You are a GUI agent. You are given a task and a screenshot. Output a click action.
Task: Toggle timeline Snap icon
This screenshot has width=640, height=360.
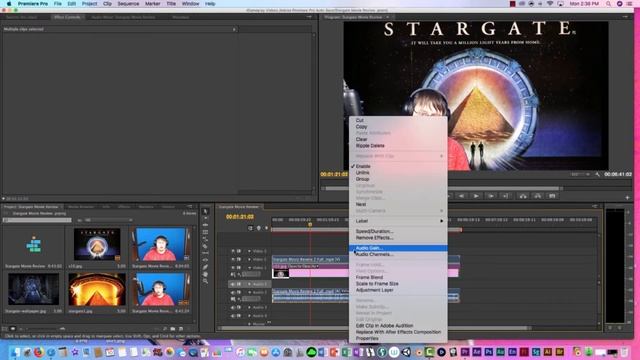tap(250, 228)
